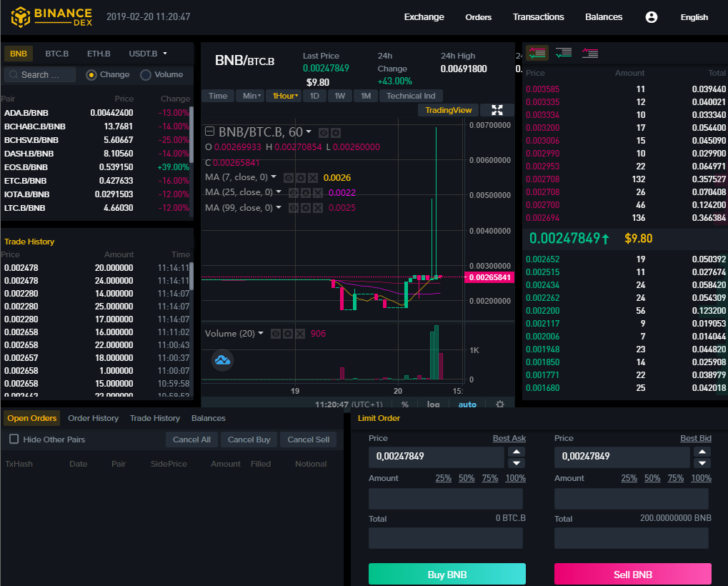Open the USDT.B market dropdown
This screenshot has height=586, width=728.
pyautogui.click(x=148, y=53)
